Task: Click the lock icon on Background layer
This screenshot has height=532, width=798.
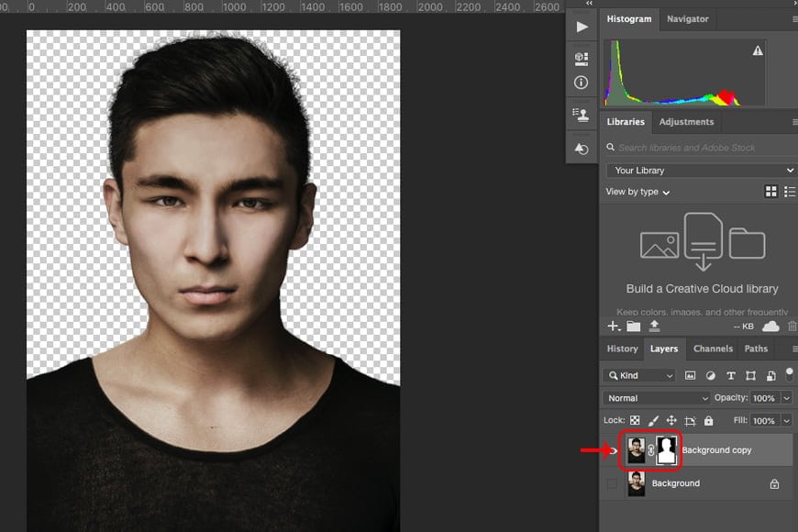Action: tap(774, 483)
